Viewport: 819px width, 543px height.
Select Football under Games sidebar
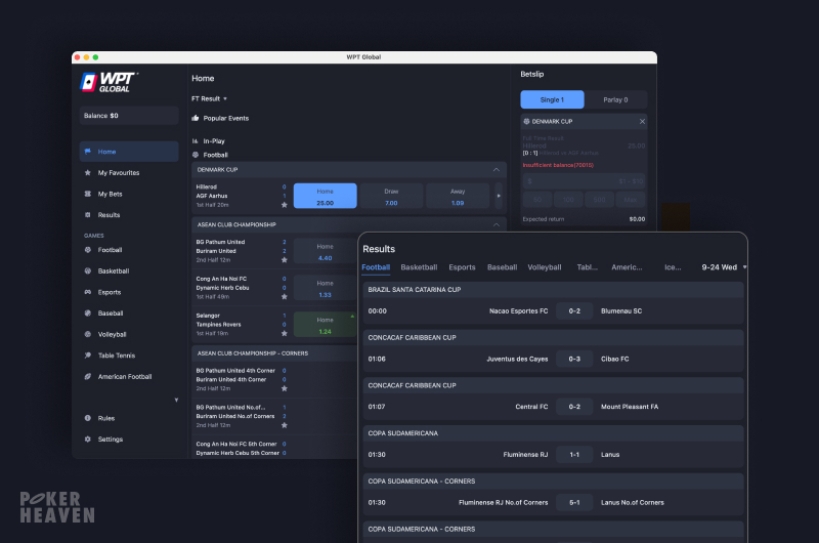tap(110, 250)
